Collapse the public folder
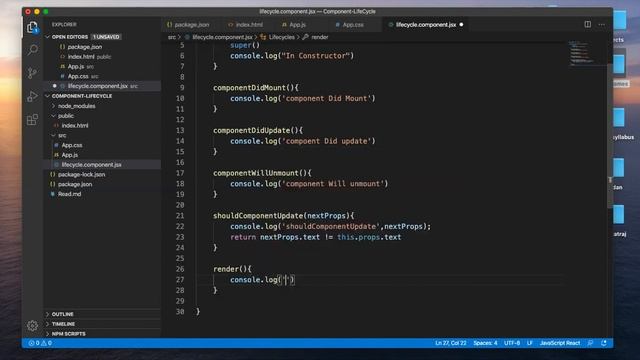This screenshot has width=640, height=360. 65,116
